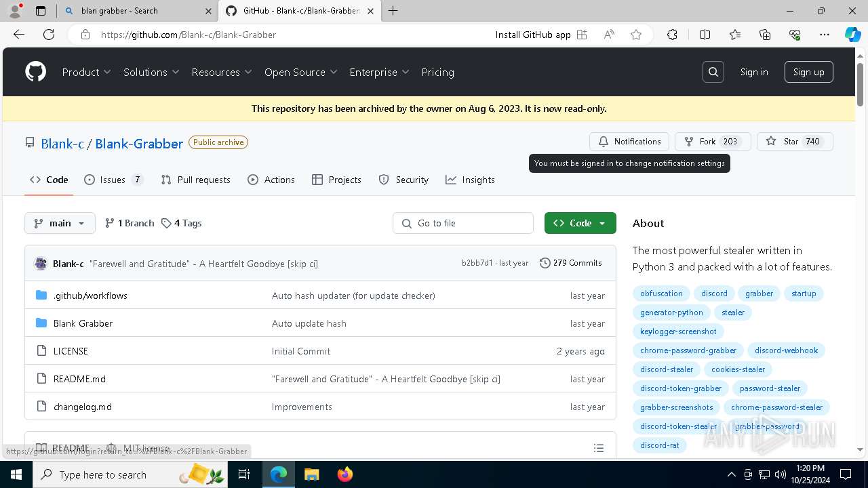The image size is (868, 488).
Task: Open the Favorites list icon
Action: (735, 35)
